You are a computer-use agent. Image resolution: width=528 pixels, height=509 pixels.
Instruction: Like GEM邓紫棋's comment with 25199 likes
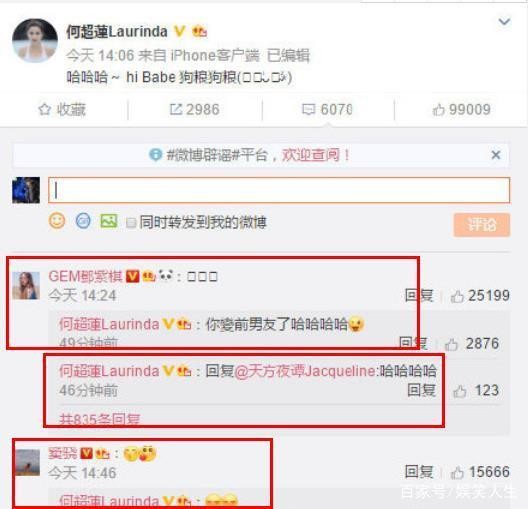[x=457, y=297]
